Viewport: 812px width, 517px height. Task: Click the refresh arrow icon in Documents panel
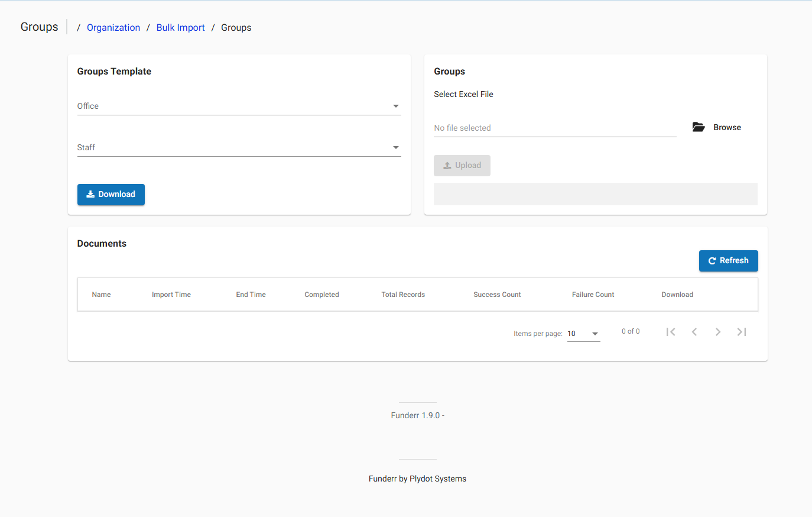713,260
